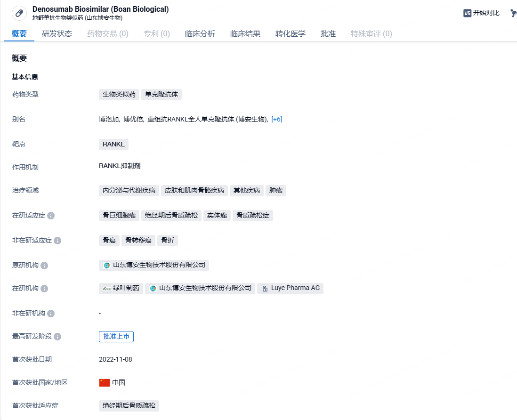The width and height of the screenshot is (517, 420).
Task: Click the Luye Pharma AG building icon
Action: 265,289
